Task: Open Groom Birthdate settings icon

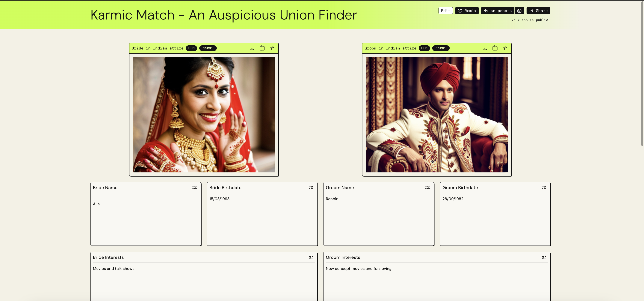Action: pyautogui.click(x=544, y=187)
